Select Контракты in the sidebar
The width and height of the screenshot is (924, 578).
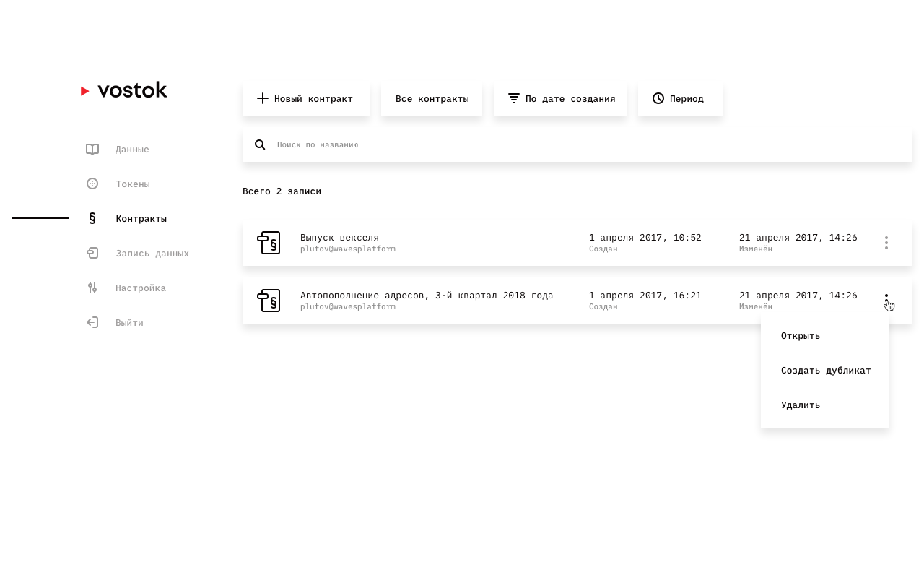141,219
